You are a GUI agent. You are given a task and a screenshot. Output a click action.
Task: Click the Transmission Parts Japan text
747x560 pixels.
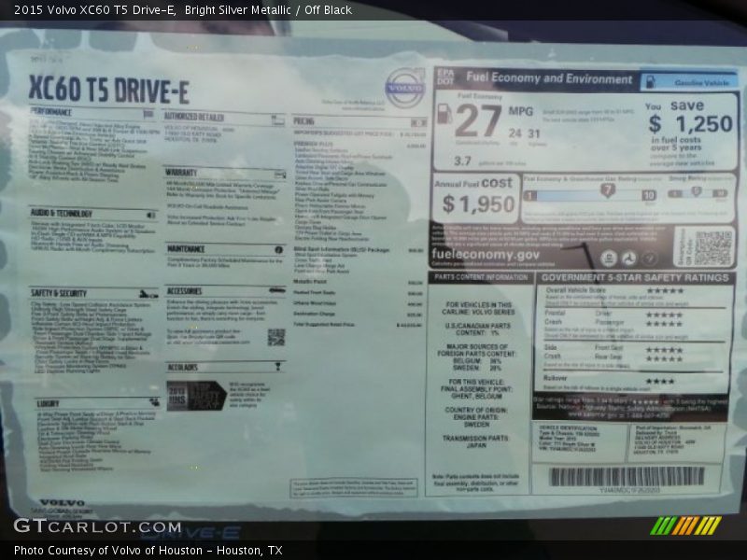[476, 441]
